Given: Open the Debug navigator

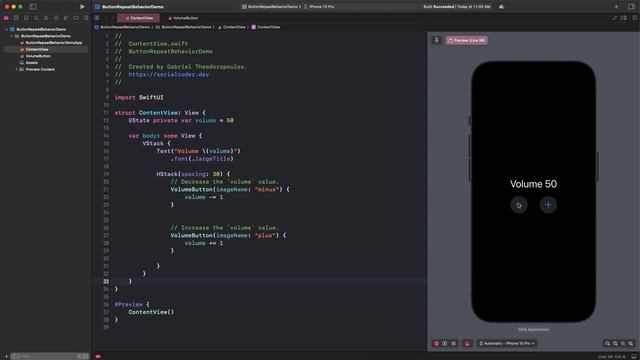Looking at the screenshot, I should pyautogui.click(x=66, y=18).
